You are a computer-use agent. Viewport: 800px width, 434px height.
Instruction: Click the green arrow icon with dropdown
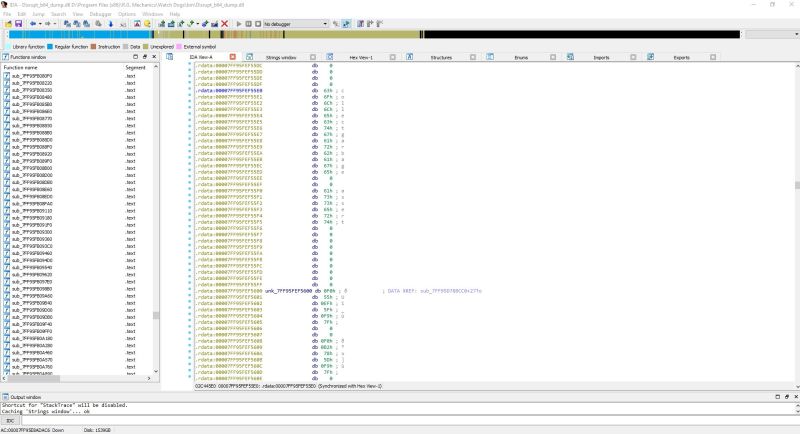pos(191,24)
